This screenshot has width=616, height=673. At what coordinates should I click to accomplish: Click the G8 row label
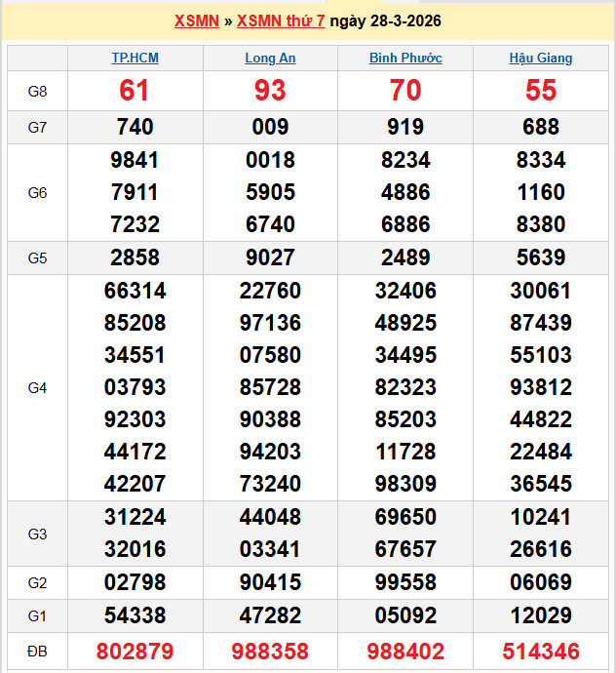click(37, 91)
